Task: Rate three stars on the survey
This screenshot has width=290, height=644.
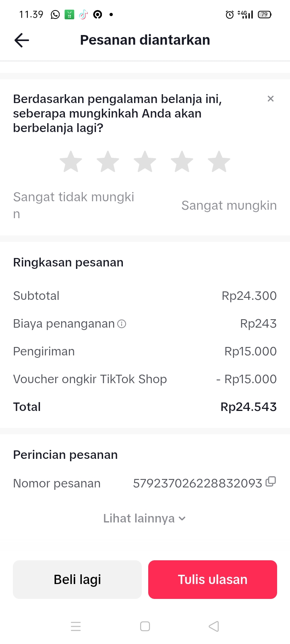Action: (x=145, y=162)
